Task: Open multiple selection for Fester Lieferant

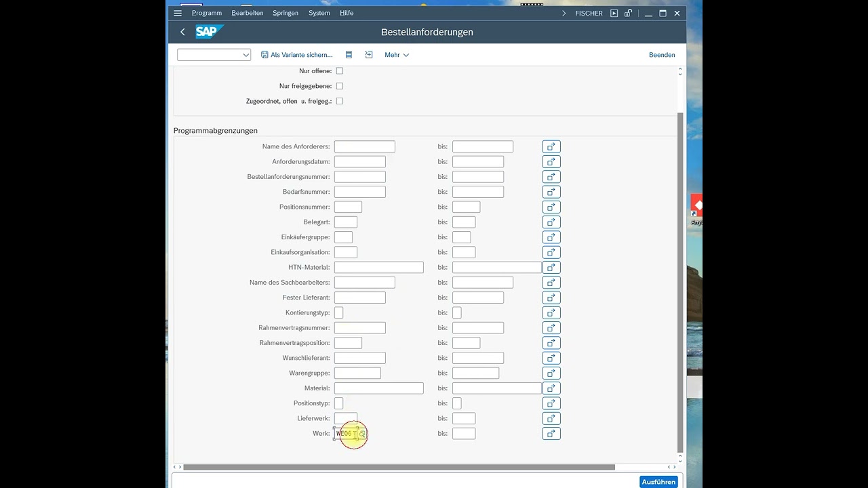Action: [551, 298]
